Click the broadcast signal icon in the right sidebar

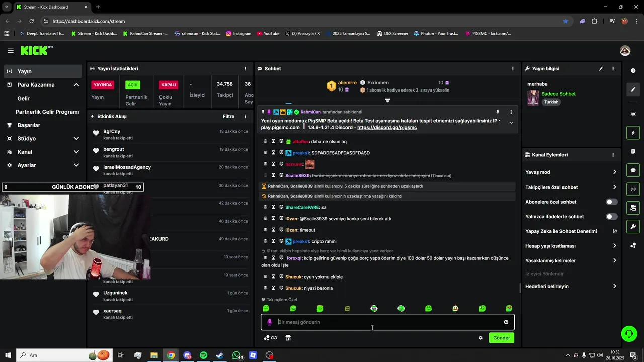click(633, 189)
